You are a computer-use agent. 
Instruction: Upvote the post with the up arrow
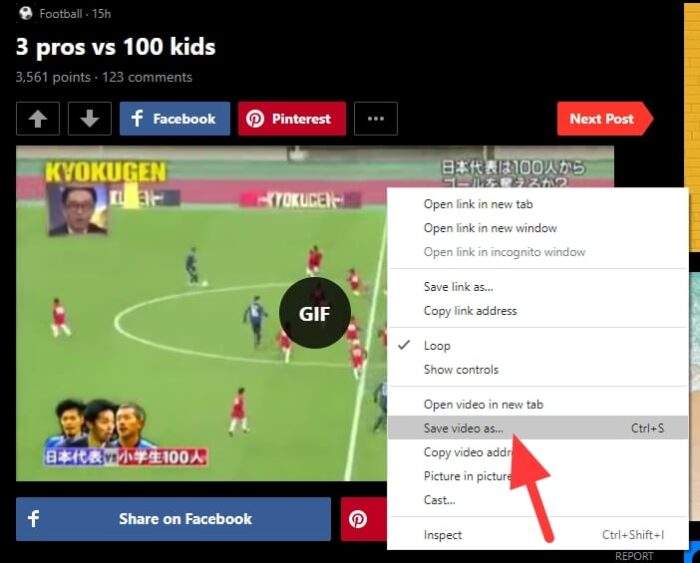[38, 119]
